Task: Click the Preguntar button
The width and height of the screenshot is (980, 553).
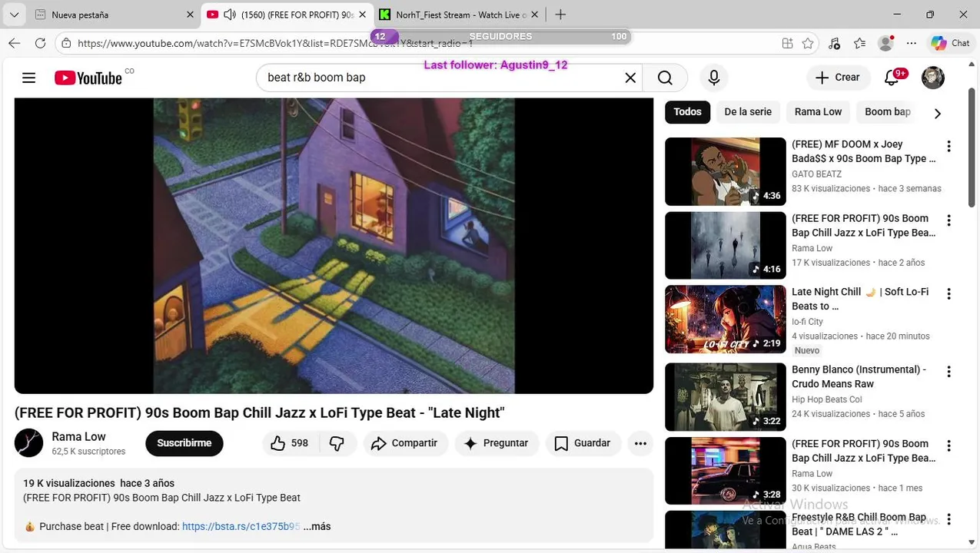Action: pos(497,443)
